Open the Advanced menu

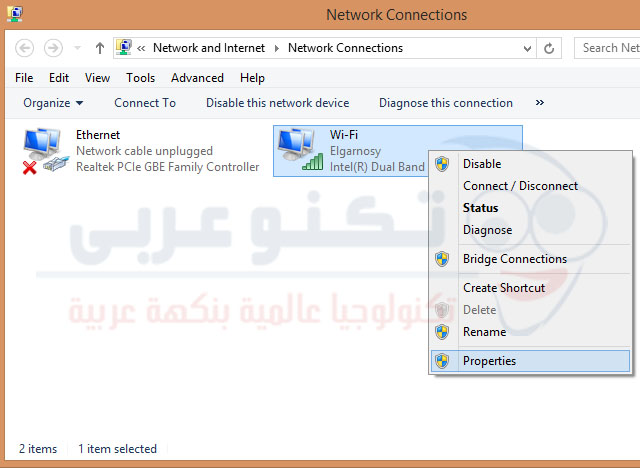pyautogui.click(x=197, y=78)
